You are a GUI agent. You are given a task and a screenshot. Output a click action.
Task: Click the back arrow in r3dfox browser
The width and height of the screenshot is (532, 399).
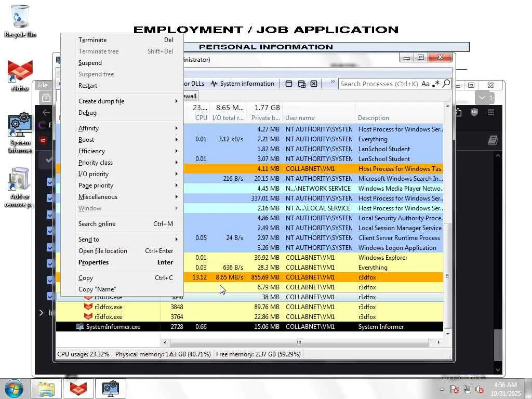(x=46, y=112)
